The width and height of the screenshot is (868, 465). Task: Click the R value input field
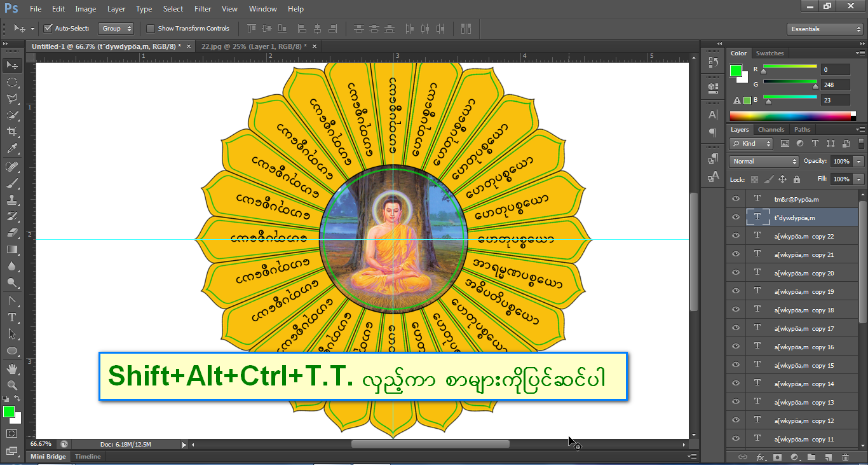click(835, 69)
